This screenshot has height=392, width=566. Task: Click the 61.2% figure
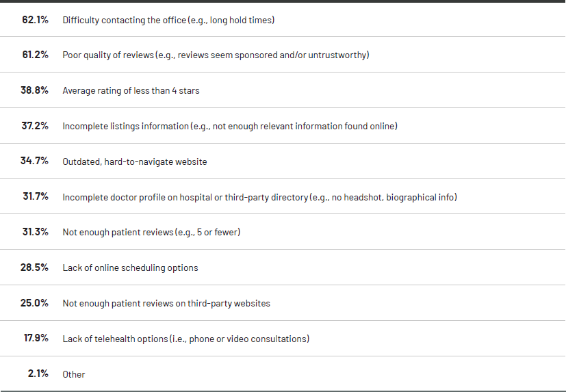pyautogui.click(x=35, y=55)
